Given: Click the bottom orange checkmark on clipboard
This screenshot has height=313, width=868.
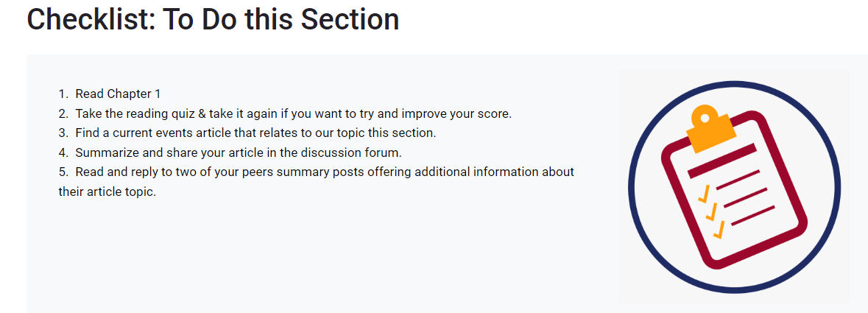Looking at the screenshot, I should (x=719, y=231).
